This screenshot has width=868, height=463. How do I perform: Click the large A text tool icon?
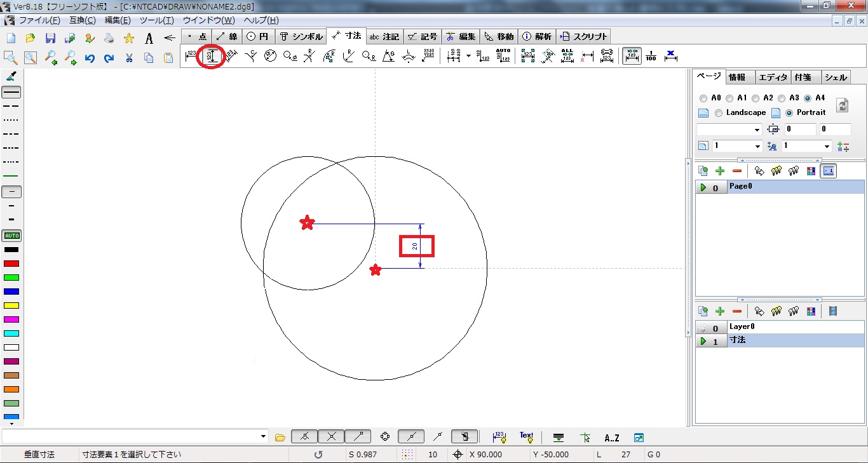pyautogui.click(x=149, y=38)
